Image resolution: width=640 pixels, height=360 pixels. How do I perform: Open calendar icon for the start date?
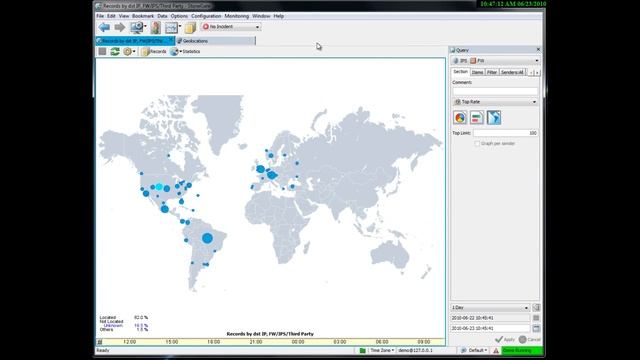pyautogui.click(x=536, y=318)
